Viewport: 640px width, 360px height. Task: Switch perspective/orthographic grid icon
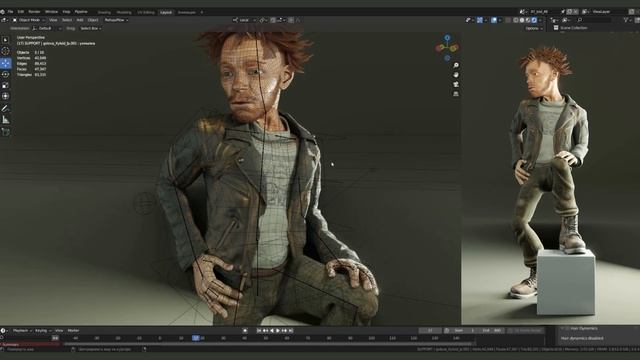(x=456, y=94)
